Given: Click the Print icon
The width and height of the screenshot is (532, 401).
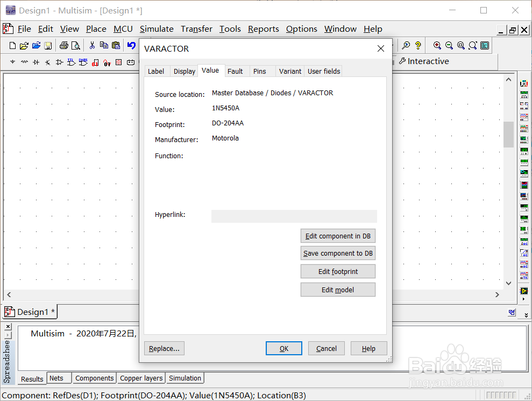Looking at the screenshot, I should coord(64,46).
